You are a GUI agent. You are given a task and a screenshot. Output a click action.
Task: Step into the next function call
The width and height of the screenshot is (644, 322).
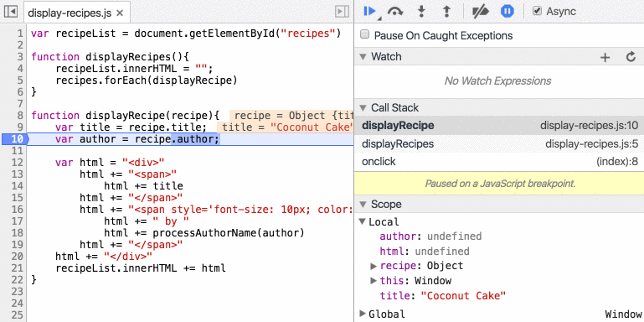[x=421, y=12]
